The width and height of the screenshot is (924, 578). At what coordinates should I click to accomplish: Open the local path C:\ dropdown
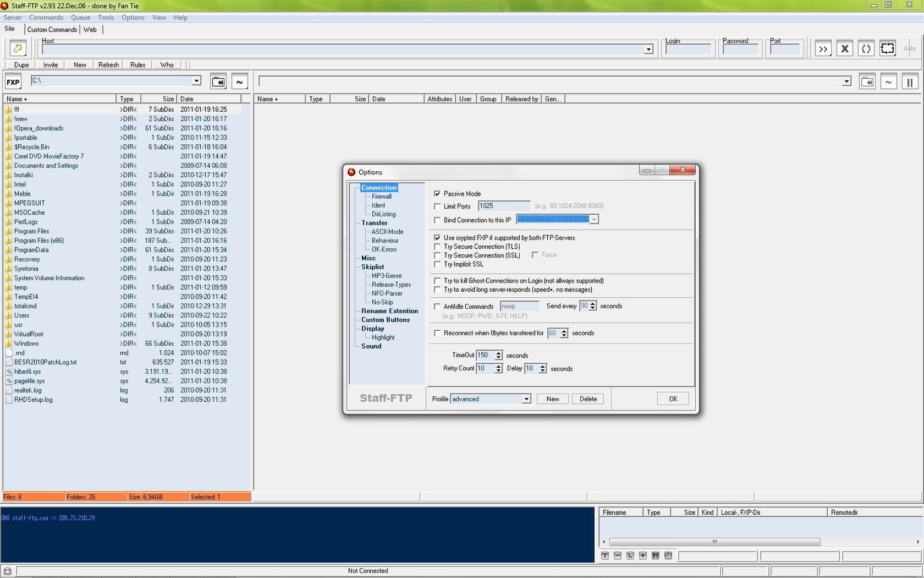196,81
